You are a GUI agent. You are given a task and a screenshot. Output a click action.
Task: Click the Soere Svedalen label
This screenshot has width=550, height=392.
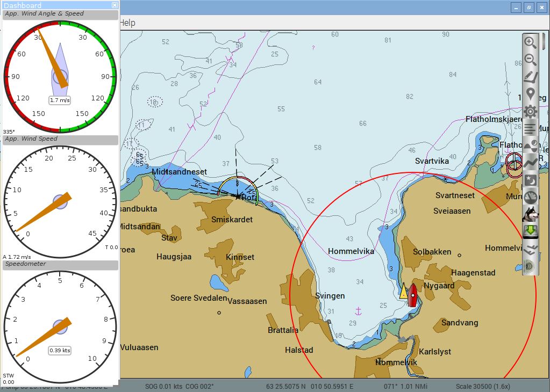pos(199,298)
